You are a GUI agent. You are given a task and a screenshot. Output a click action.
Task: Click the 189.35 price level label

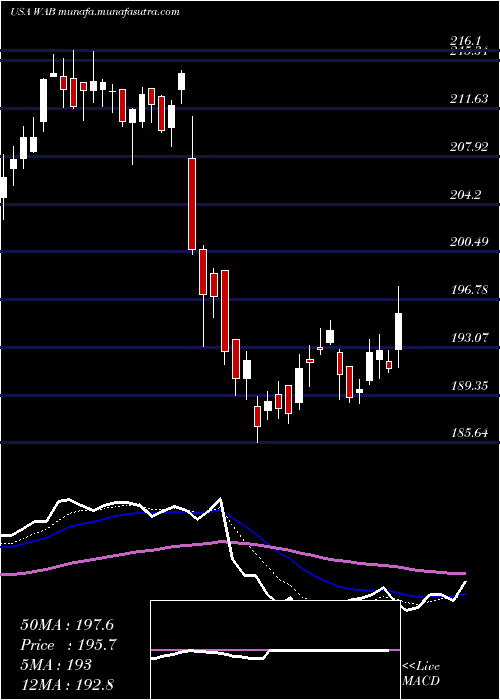click(469, 385)
